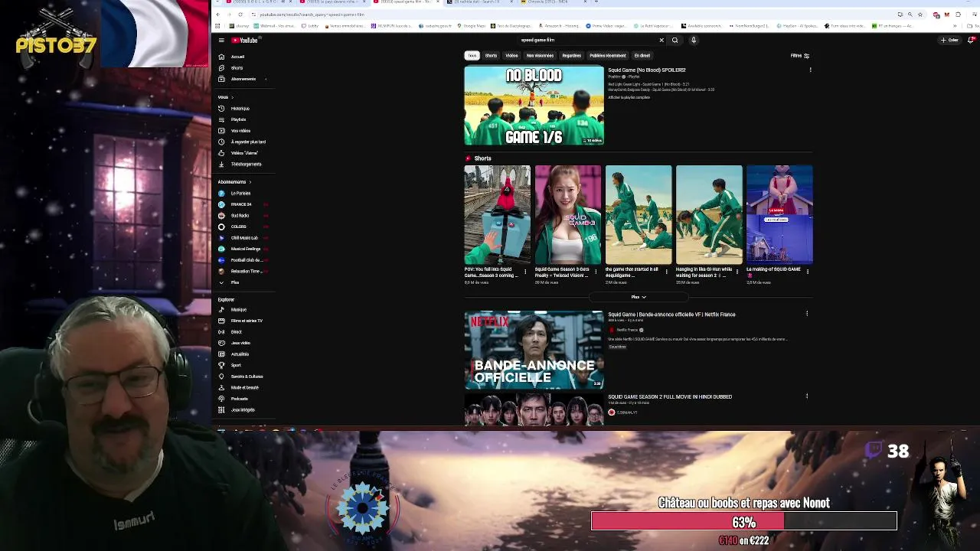Select the Shorts filter chip
This screenshot has height=551, width=980.
[491, 55]
